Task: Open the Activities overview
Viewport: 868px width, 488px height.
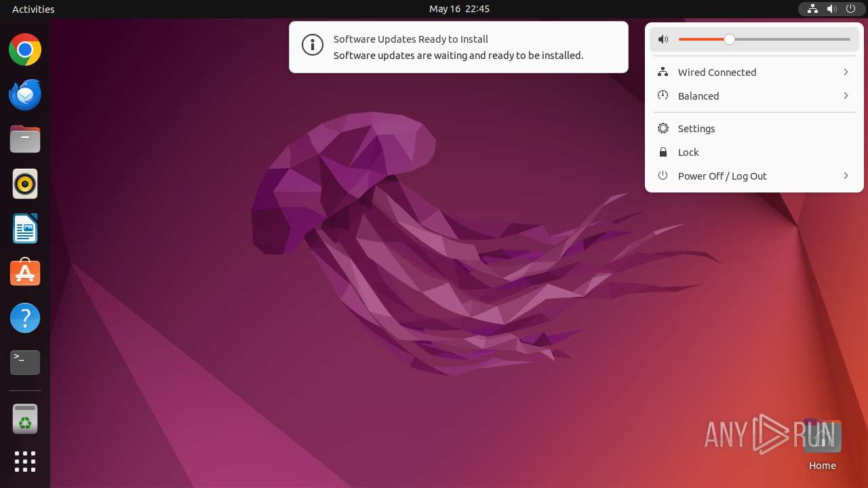Action: 33,9
